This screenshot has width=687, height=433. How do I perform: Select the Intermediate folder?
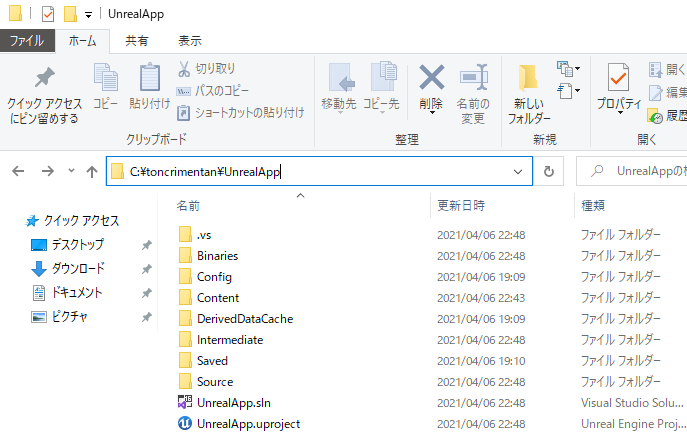[x=230, y=340]
